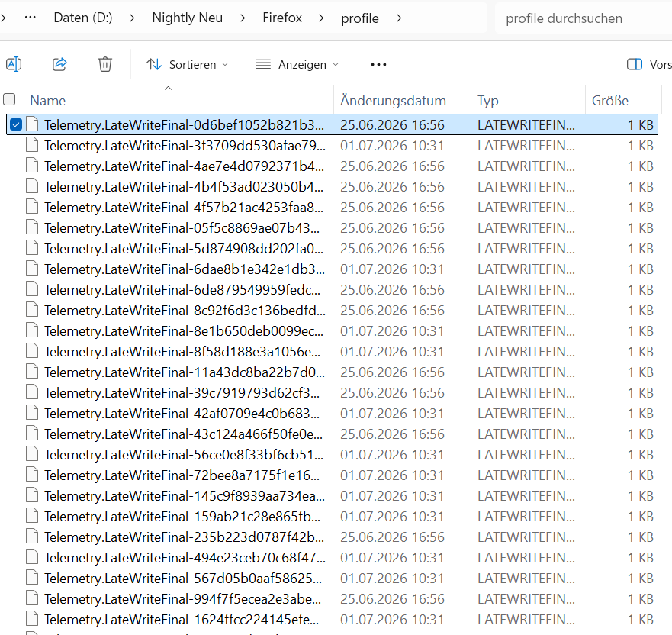Click the file icon of 145c9f8939aa734ea

point(32,495)
